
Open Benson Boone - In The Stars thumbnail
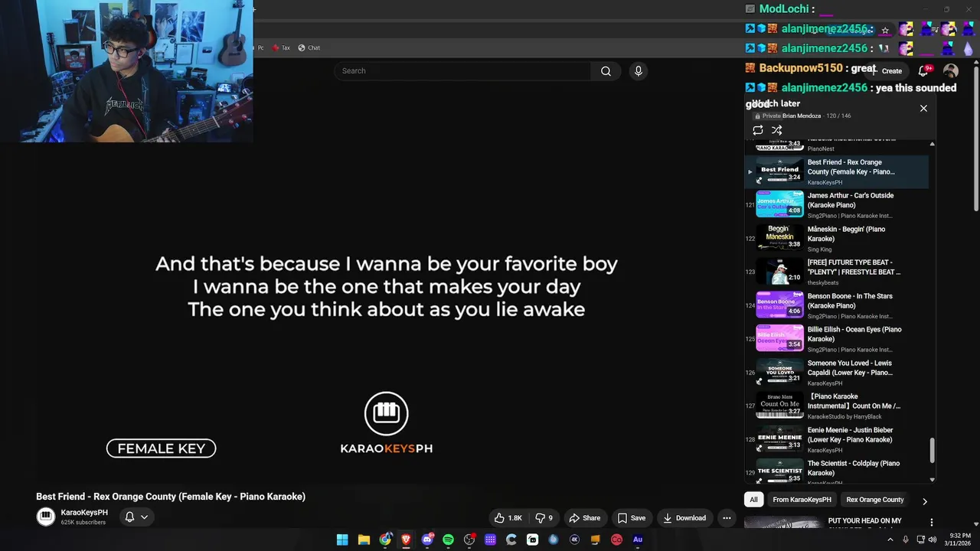point(780,305)
